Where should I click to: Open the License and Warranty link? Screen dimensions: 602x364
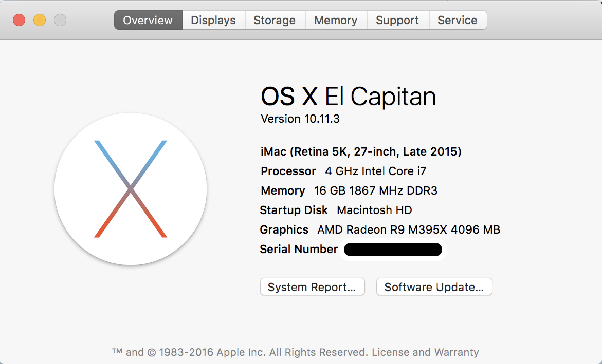point(425,352)
